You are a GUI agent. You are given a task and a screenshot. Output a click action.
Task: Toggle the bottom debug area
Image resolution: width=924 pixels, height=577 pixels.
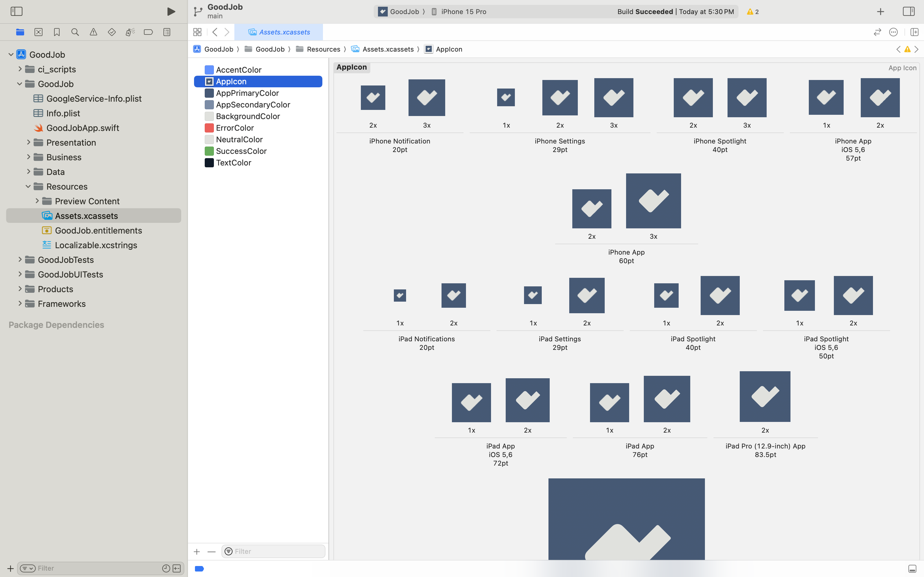[912, 568]
